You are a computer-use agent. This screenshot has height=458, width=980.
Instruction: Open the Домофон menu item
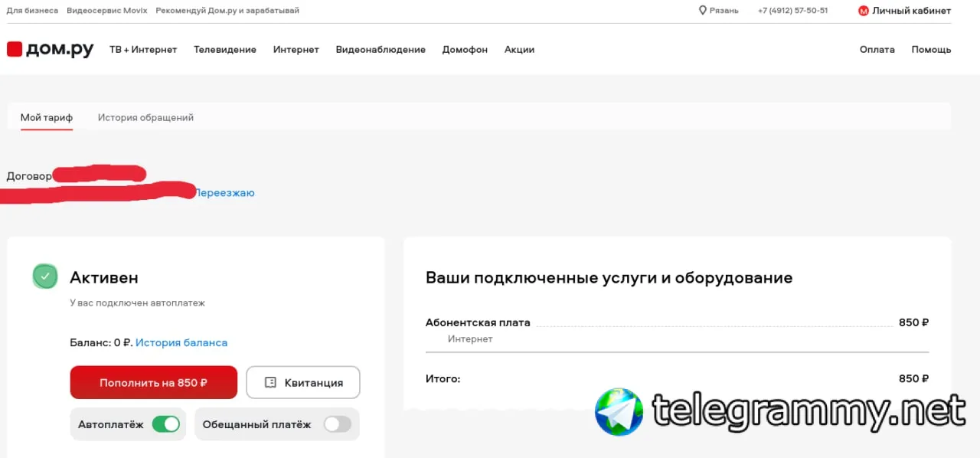pos(465,49)
